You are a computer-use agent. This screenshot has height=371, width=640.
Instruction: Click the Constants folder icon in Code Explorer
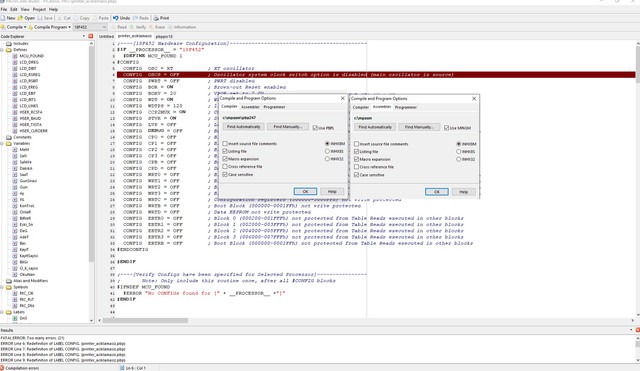coord(9,137)
